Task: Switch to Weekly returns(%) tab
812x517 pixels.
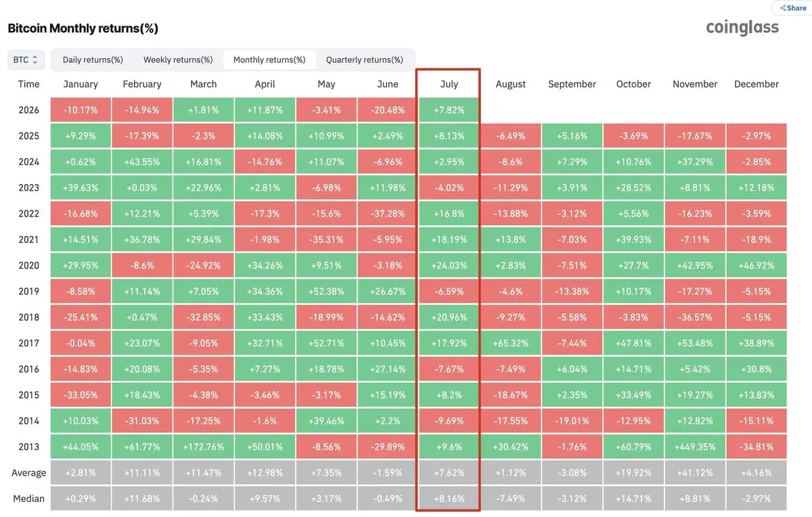Action: (x=178, y=60)
